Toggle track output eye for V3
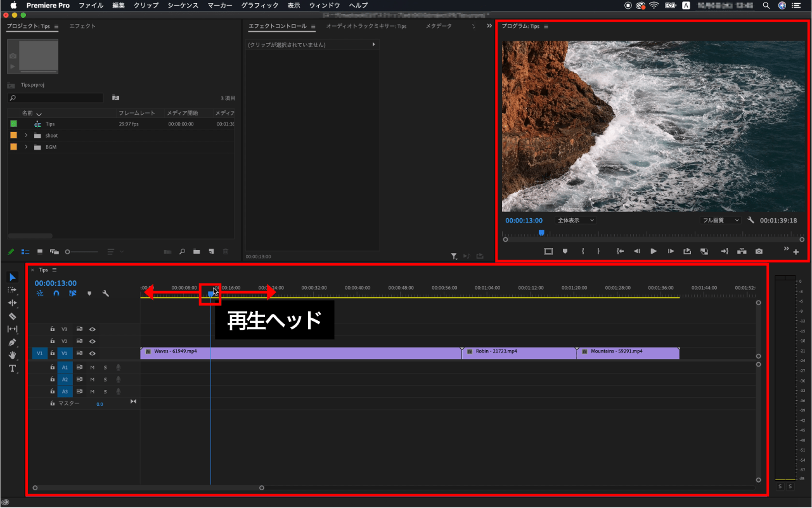Image resolution: width=812 pixels, height=508 pixels. 93,329
